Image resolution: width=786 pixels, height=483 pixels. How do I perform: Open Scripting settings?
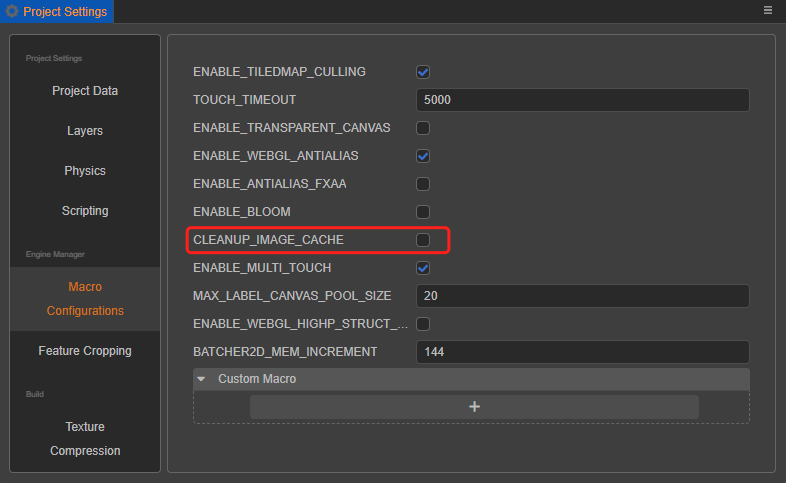(x=85, y=211)
